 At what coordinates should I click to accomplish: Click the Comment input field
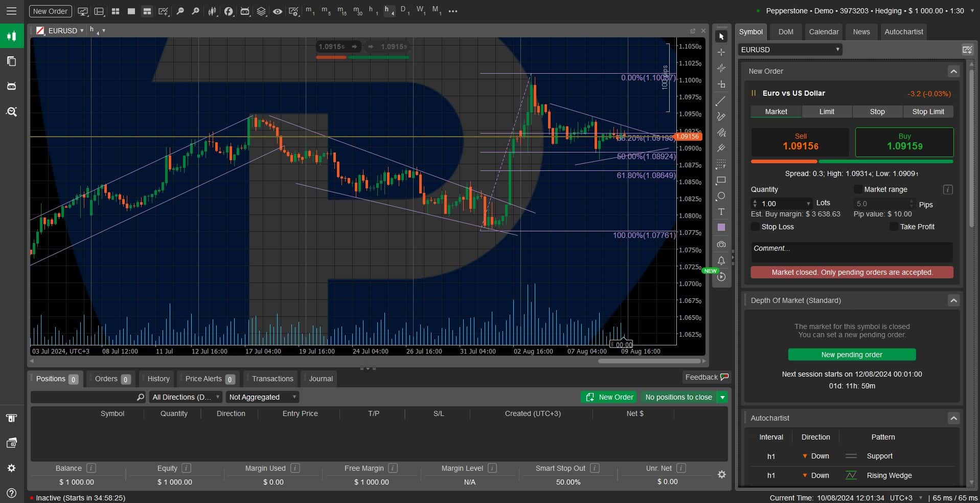[x=852, y=252]
